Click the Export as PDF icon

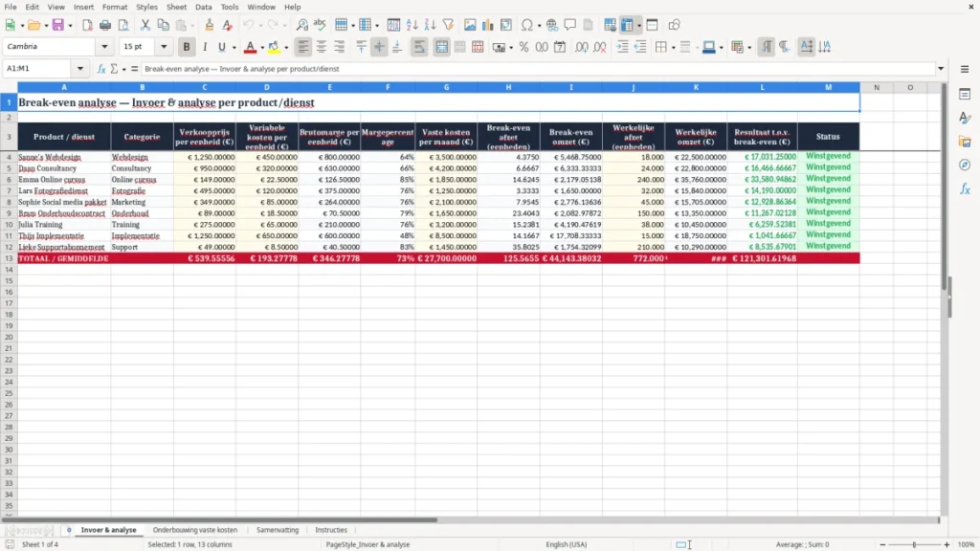point(87,25)
